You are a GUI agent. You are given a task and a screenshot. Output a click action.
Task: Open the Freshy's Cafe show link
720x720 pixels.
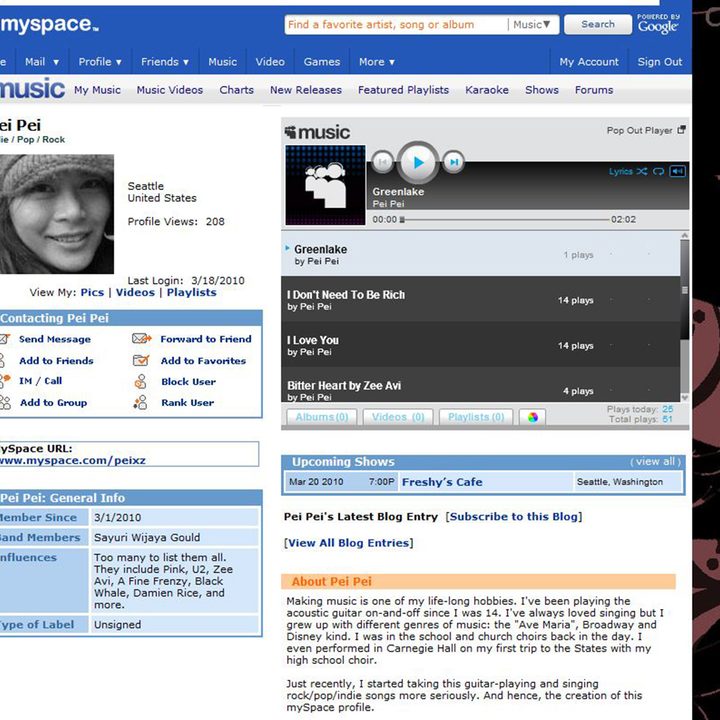click(442, 482)
